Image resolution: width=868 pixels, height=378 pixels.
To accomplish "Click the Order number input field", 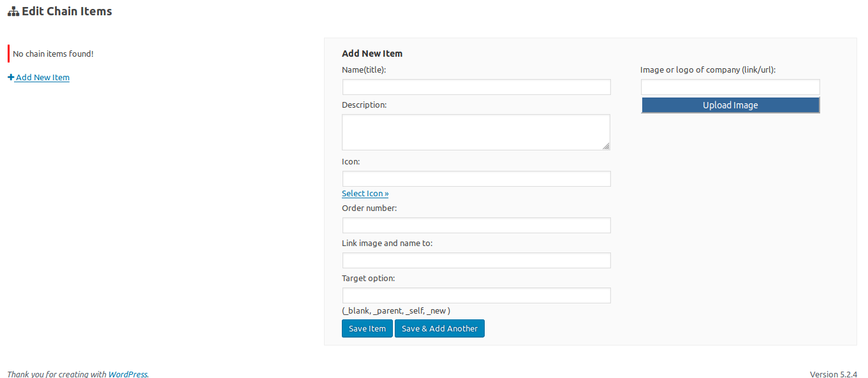I will (x=476, y=225).
